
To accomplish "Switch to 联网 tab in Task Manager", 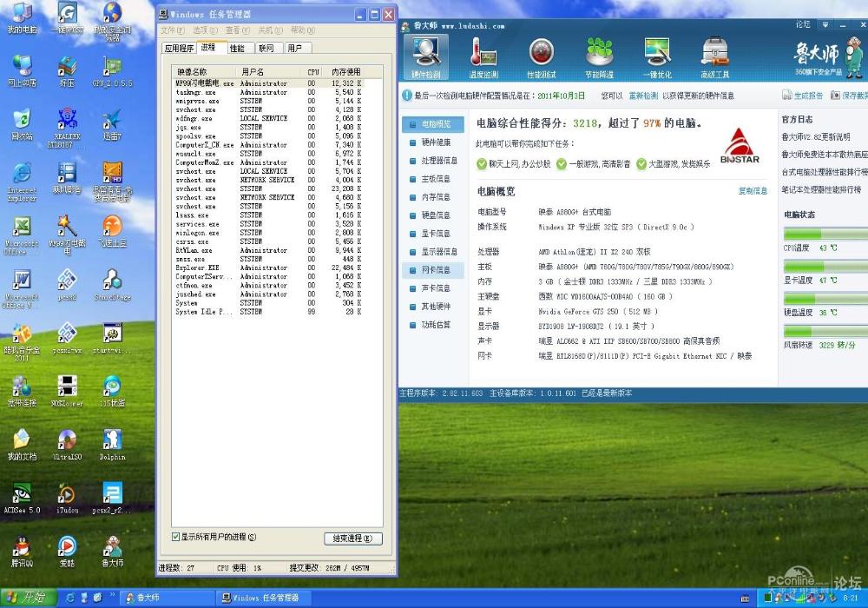I will pos(268,48).
